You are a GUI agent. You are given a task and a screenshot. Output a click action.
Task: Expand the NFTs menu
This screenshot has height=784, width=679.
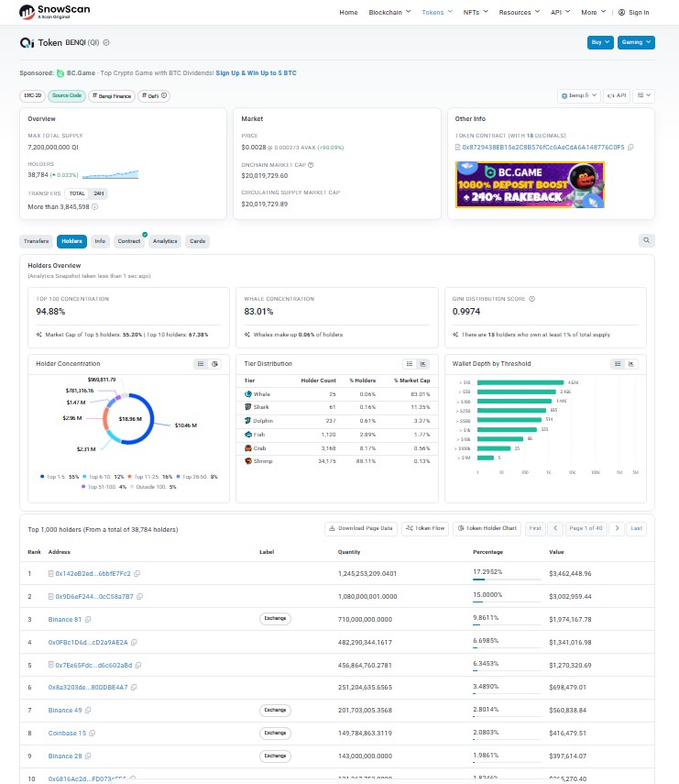(x=476, y=13)
